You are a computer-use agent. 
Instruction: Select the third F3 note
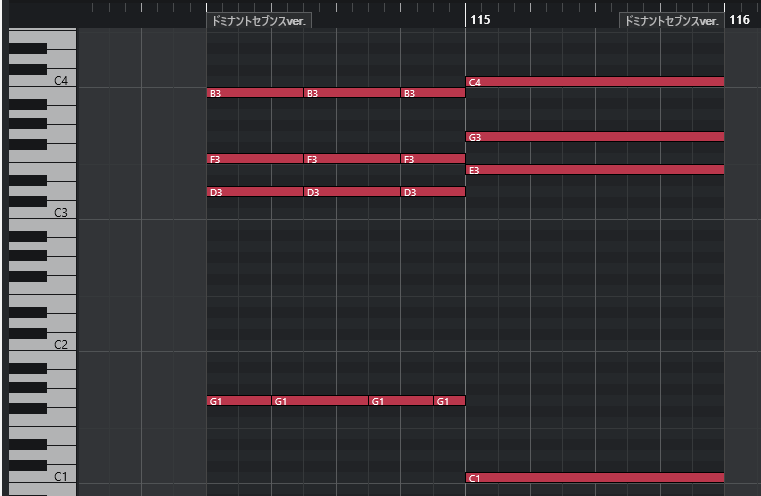(433, 159)
